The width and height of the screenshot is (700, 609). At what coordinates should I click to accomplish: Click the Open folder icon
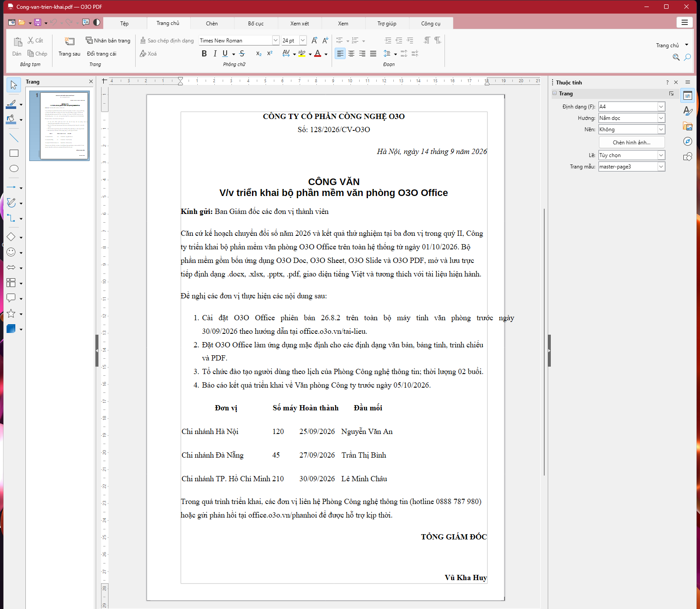click(21, 22)
